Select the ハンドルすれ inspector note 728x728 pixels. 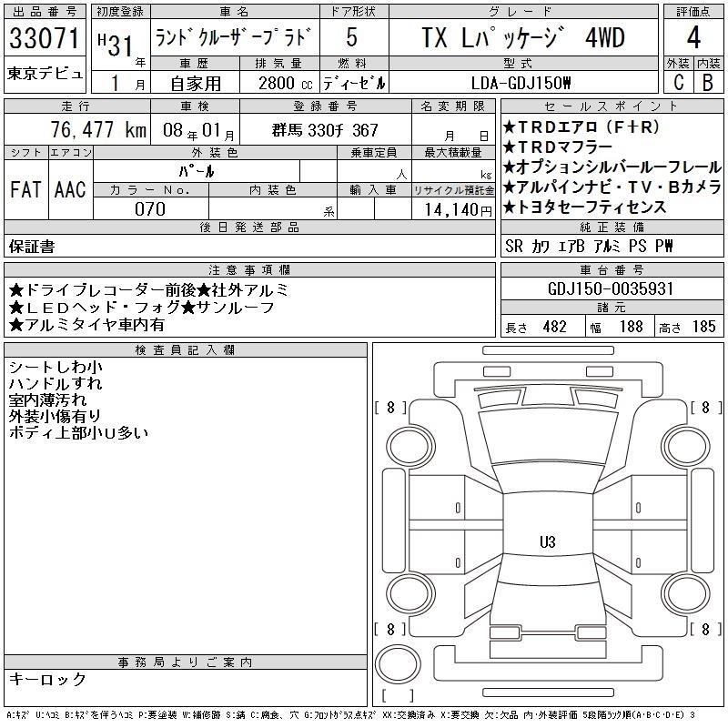(x=56, y=383)
